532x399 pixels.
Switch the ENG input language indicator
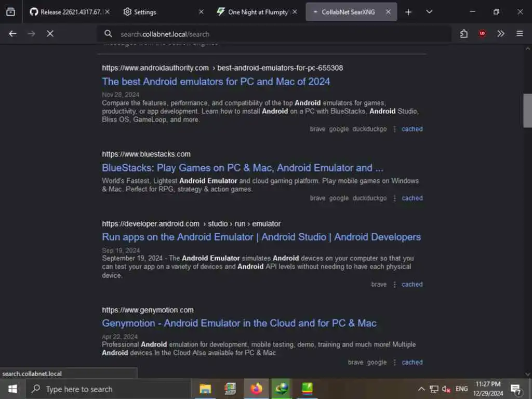tap(461, 389)
